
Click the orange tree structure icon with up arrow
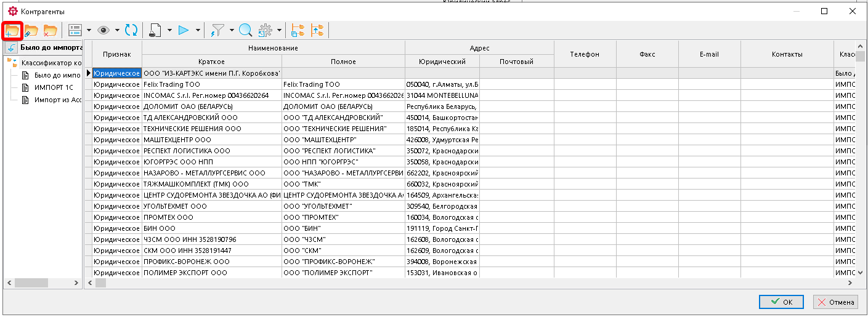pyautogui.click(x=317, y=30)
